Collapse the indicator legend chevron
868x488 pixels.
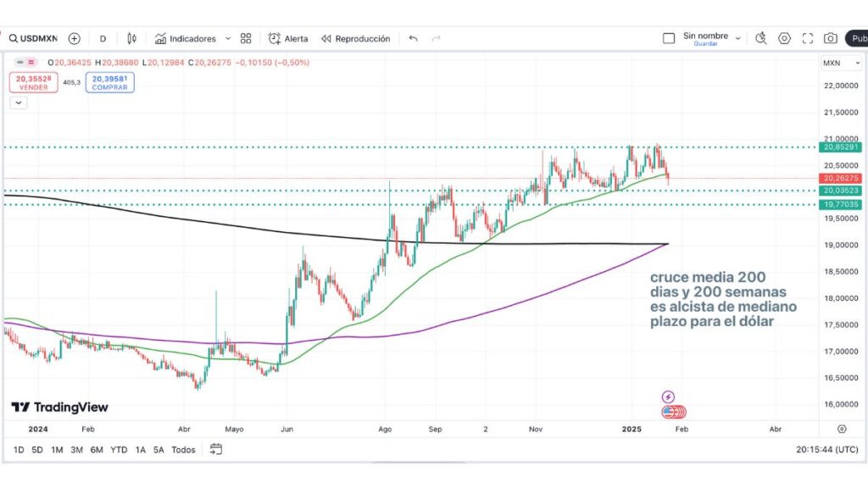19,103
